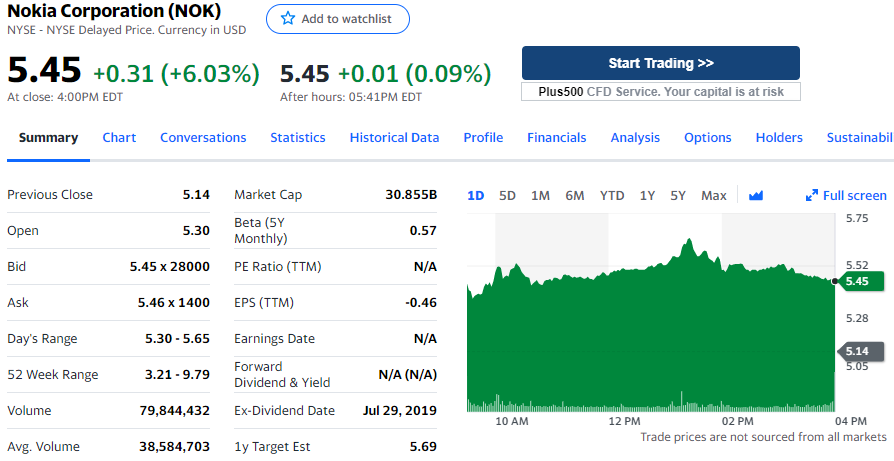Click the Ex-Dividend Date Jul 29, 2019
The width and height of the screenshot is (894, 461).
coord(400,410)
